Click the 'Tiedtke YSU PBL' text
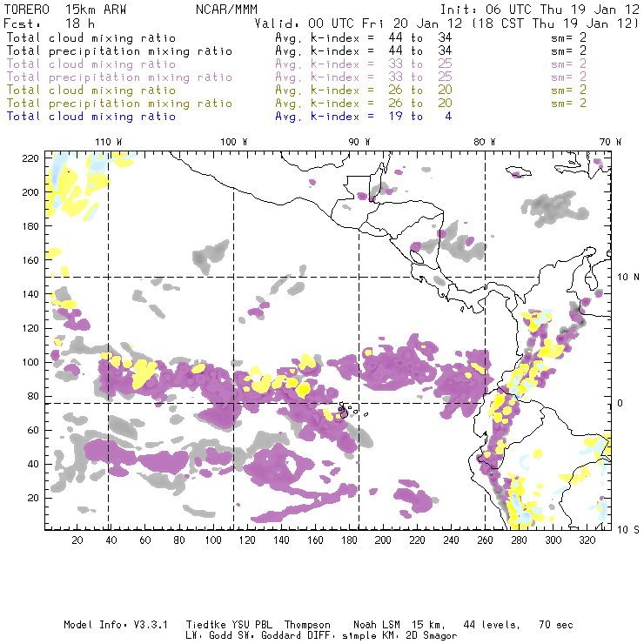Viewport: 644px width, 644px height. (x=229, y=625)
